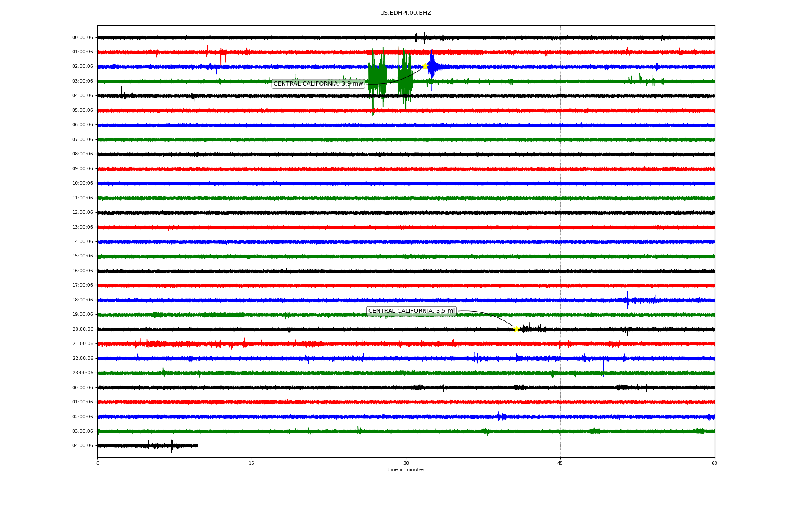This screenshot has height=508, width=812.
Task: Click the 20:00:06 trace time label
Action: point(82,329)
